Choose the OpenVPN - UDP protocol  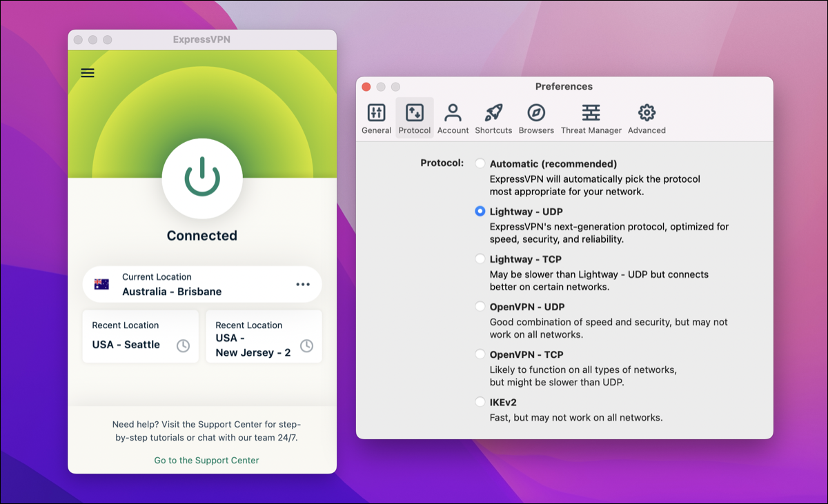(x=480, y=307)
